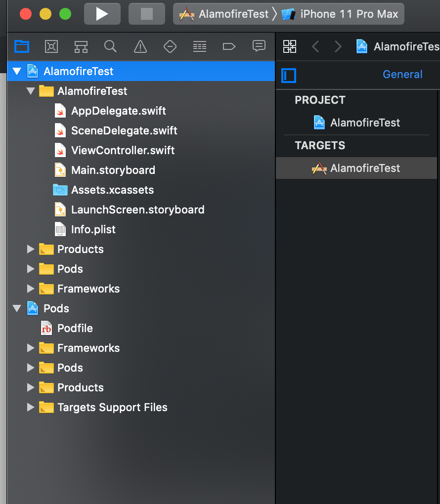Click the storyboard icon beside Main.storyboard
The width and height of the screenshot is (440, 504).
pos(60,170)
